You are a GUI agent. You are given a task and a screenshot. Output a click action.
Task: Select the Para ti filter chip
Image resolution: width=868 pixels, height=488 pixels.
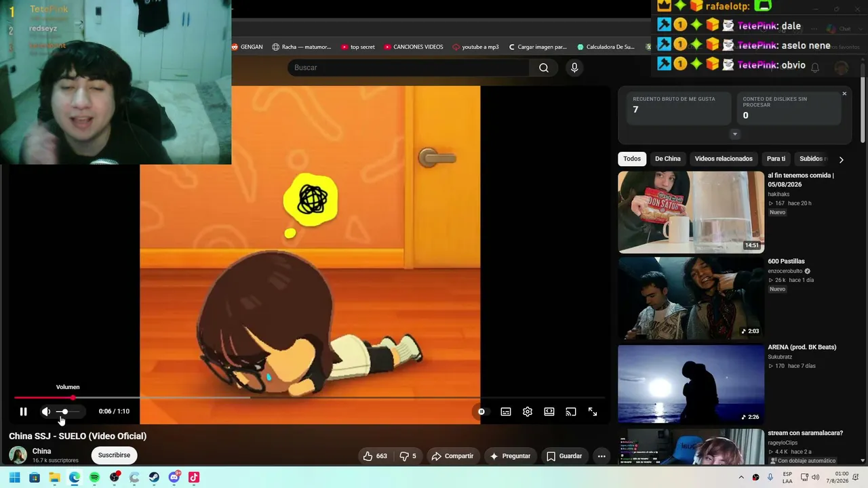click(776, 159)
